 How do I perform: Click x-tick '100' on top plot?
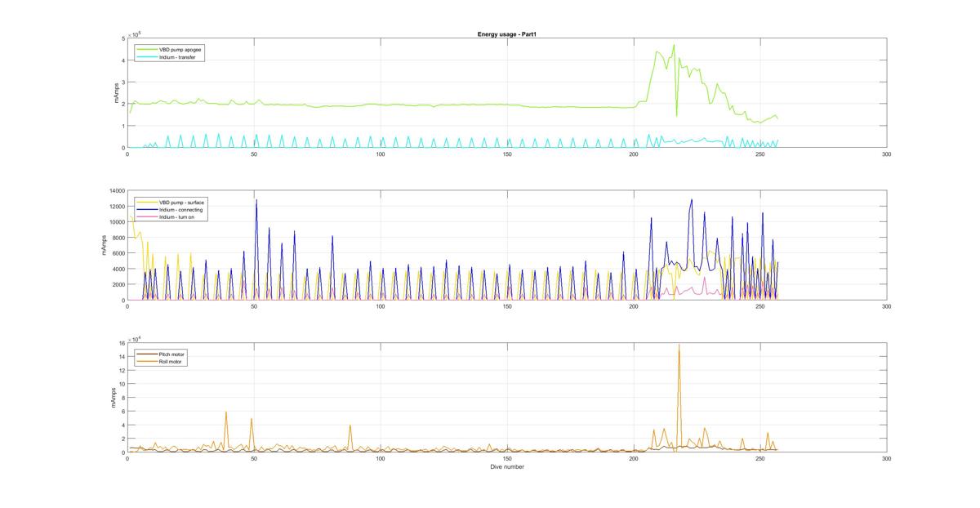tap(381, 154)
